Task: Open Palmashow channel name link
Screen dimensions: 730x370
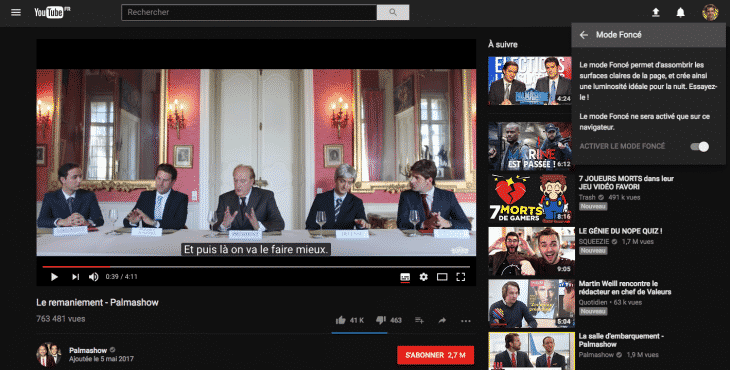Action: pyautogui.click(x=88, y=350)
